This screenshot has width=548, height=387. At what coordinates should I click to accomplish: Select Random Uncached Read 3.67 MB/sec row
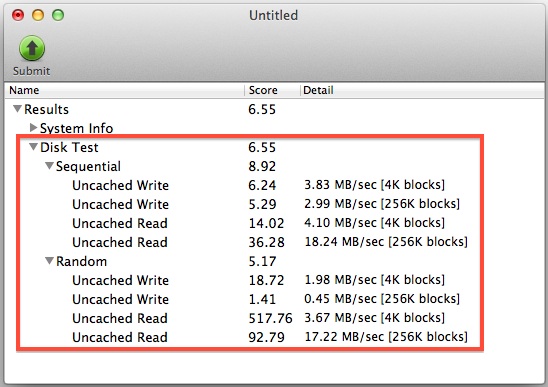point(274,318)
